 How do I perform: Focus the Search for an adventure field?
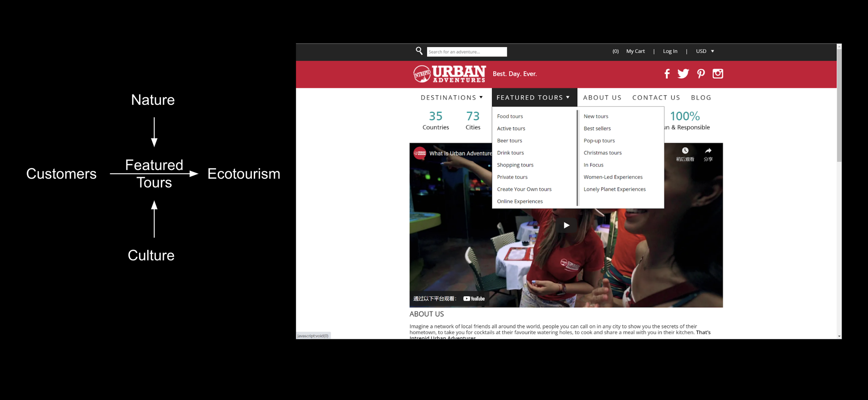pos(467,52)
